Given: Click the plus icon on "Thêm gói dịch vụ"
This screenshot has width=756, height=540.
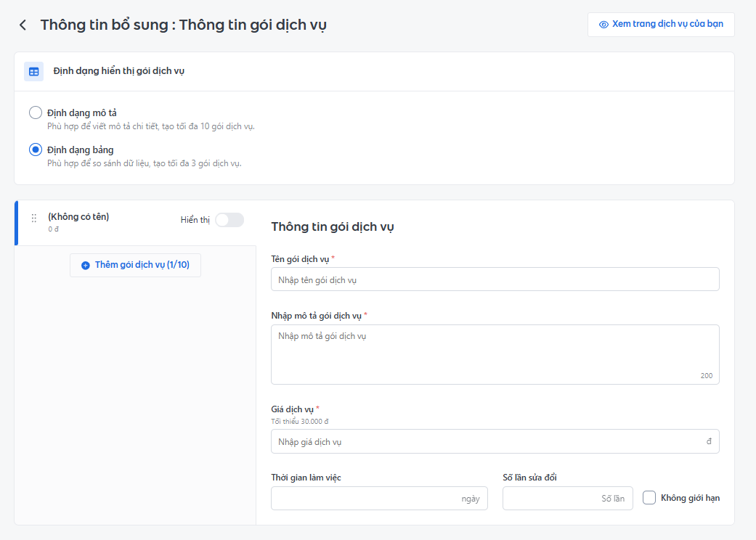Looking at the screenshot, I should point(86,266).
